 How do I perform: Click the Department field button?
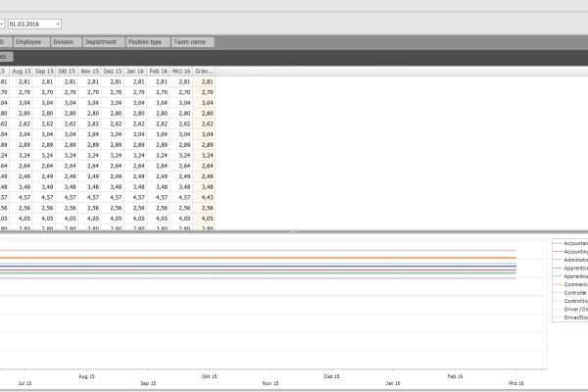(x=102, y=42)
